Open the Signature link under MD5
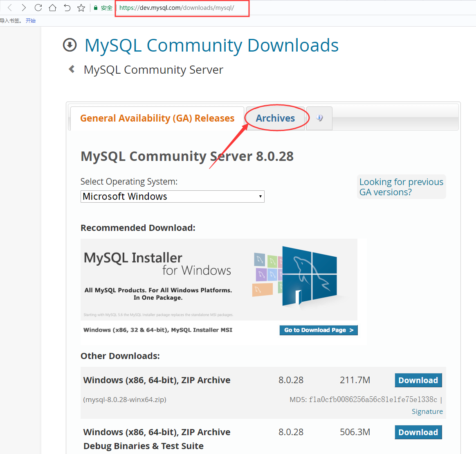 click(427, 411)
